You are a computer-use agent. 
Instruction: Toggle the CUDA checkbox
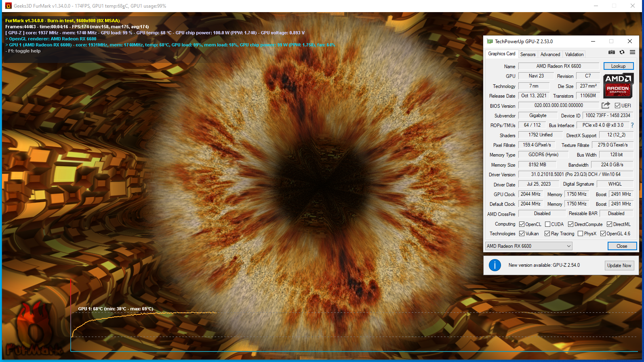(547, 224)
